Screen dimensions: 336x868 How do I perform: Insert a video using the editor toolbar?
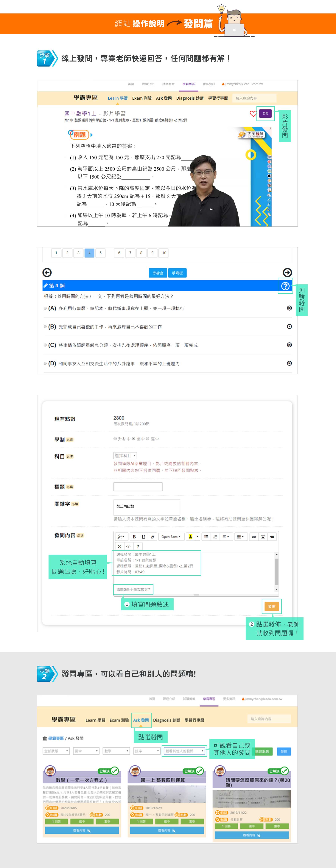272,537
